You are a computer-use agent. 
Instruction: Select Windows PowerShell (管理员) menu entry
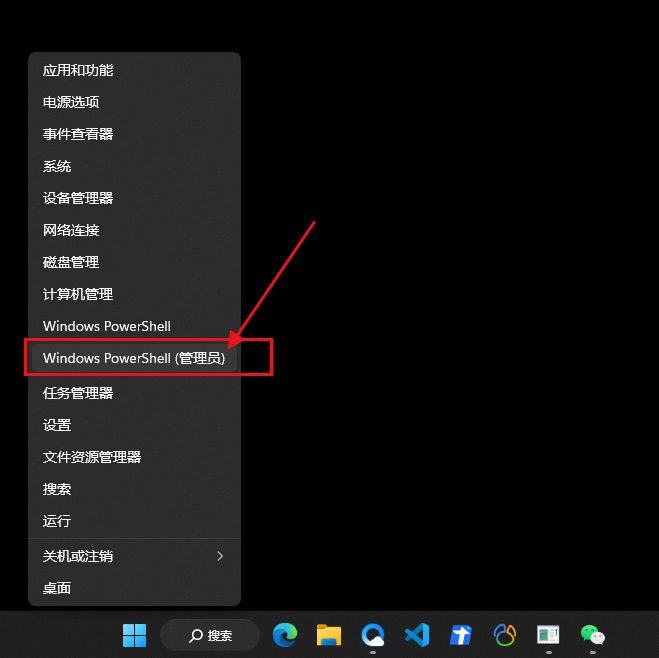pos(134,358)
